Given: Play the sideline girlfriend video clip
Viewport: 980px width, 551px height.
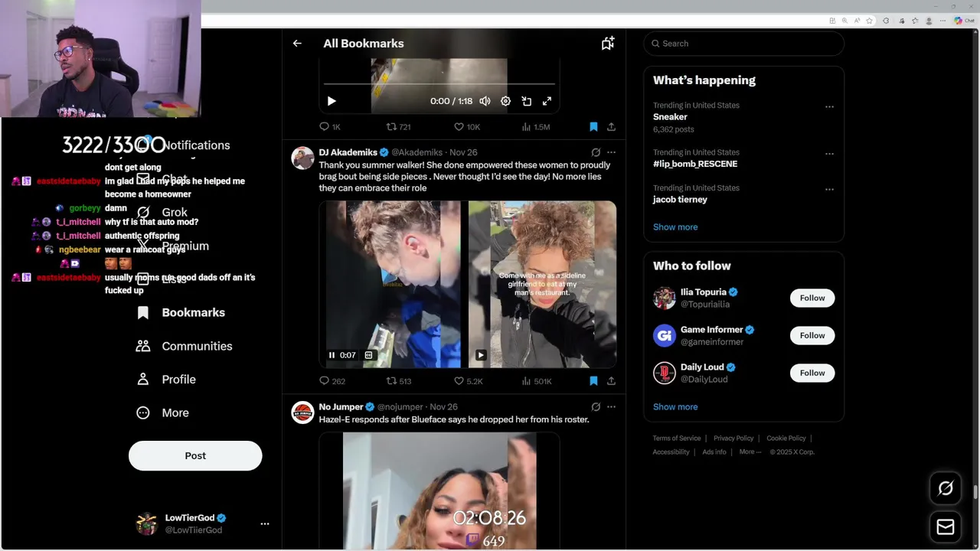Looking at the screenshot, I should [480, 355].
